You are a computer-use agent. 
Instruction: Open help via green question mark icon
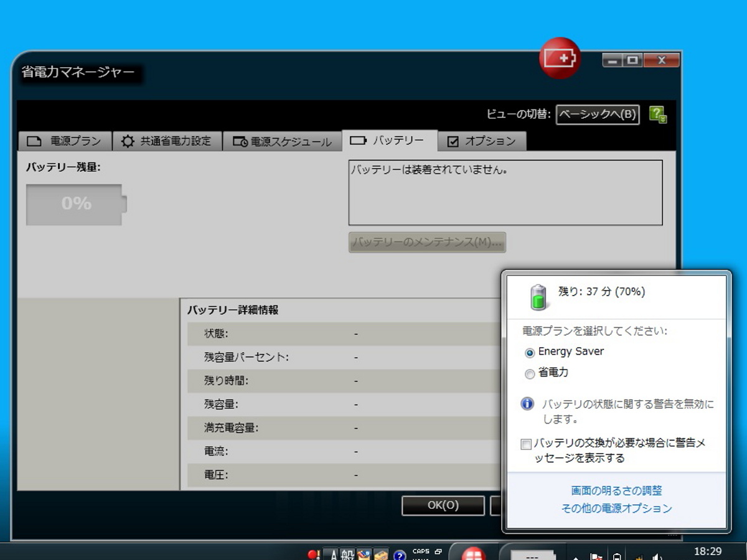click(658, 114)
